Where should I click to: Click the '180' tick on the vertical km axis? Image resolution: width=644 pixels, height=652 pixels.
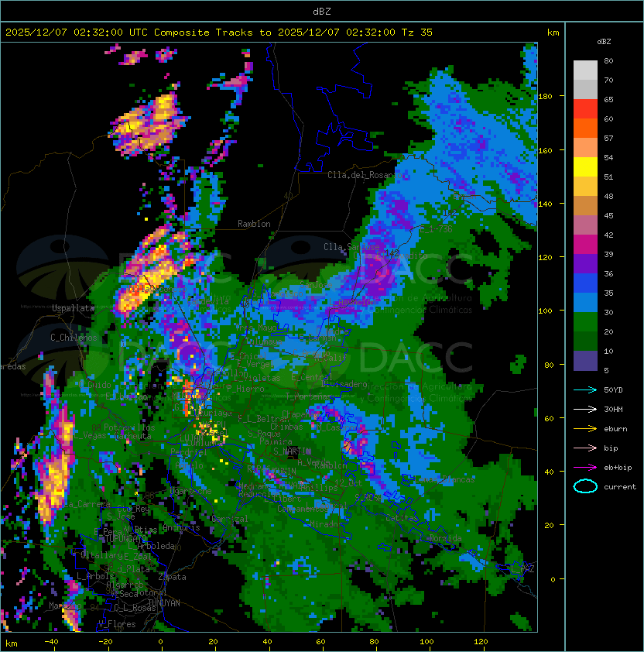click(x=545, y=96)
